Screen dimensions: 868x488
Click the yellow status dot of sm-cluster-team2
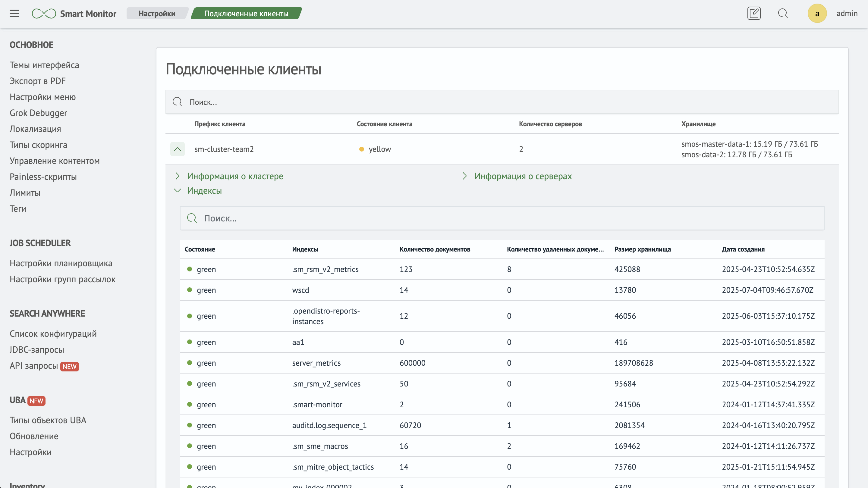[x=362, y=149]
